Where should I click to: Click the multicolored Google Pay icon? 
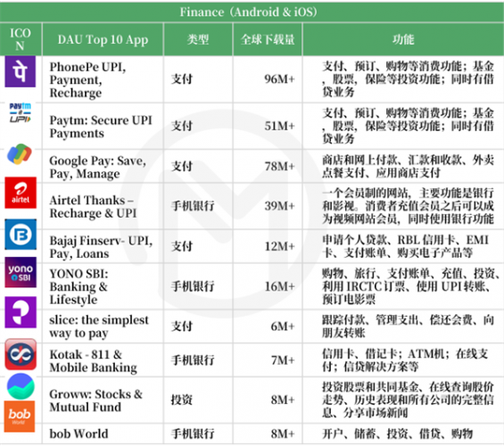tap(20, 154)
